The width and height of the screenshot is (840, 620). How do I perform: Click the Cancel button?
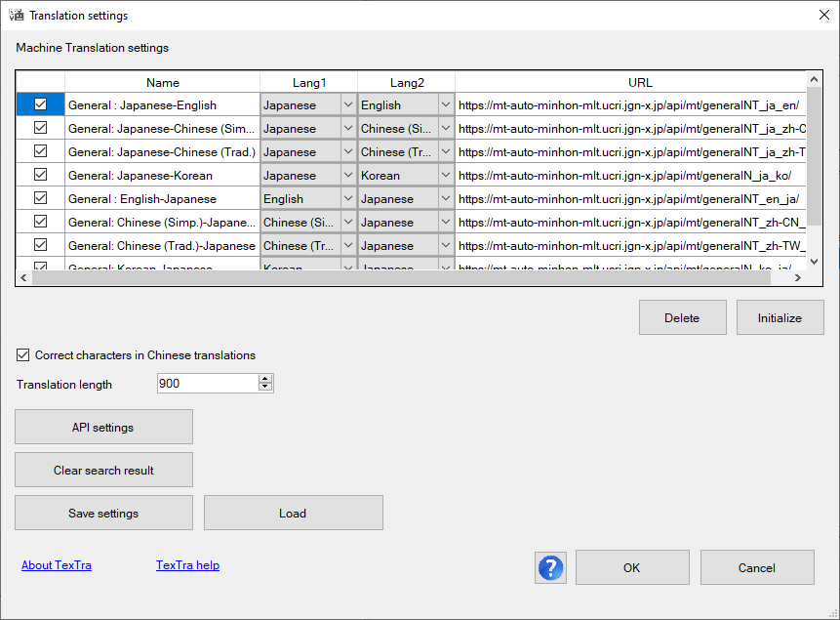click(757, 567)
